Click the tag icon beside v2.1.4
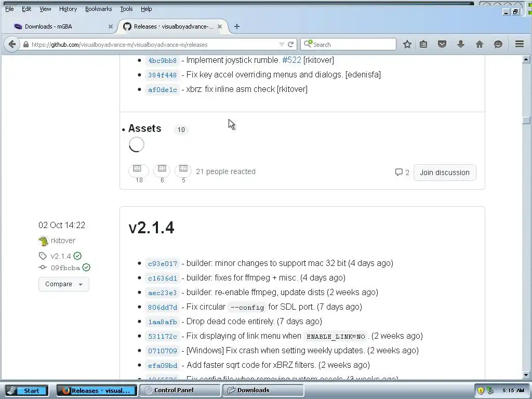 43,256
